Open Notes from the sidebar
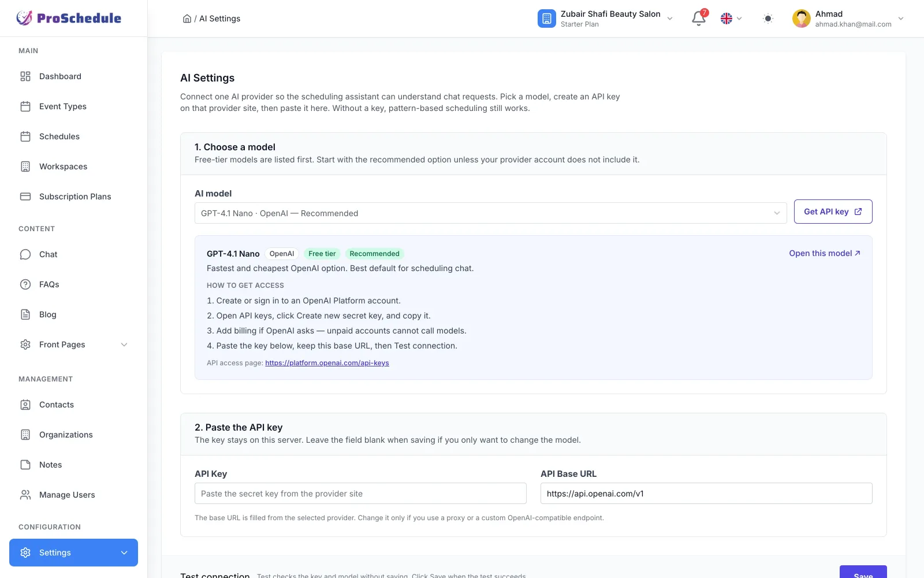 click(x=74, y=465)
